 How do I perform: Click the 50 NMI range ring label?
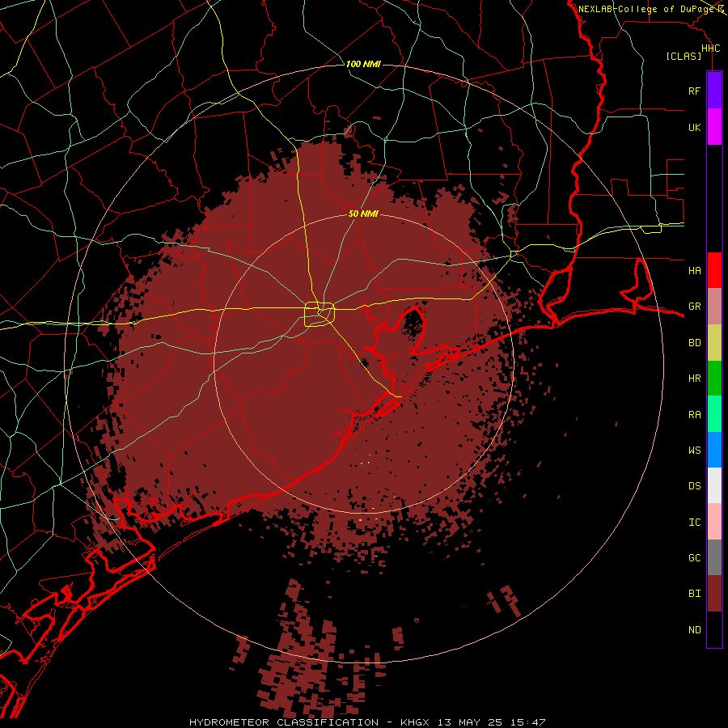point(363,214)
